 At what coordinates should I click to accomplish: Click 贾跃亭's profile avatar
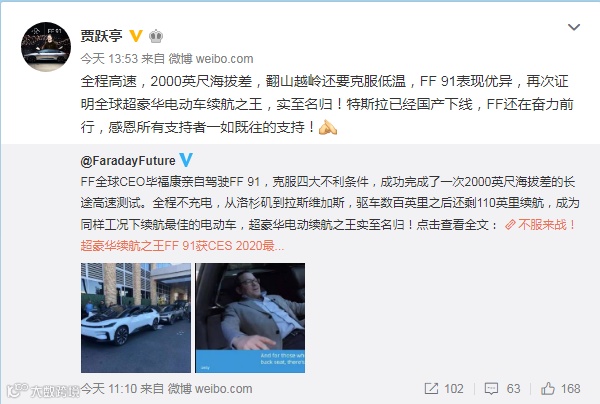(x=46, y=47)
